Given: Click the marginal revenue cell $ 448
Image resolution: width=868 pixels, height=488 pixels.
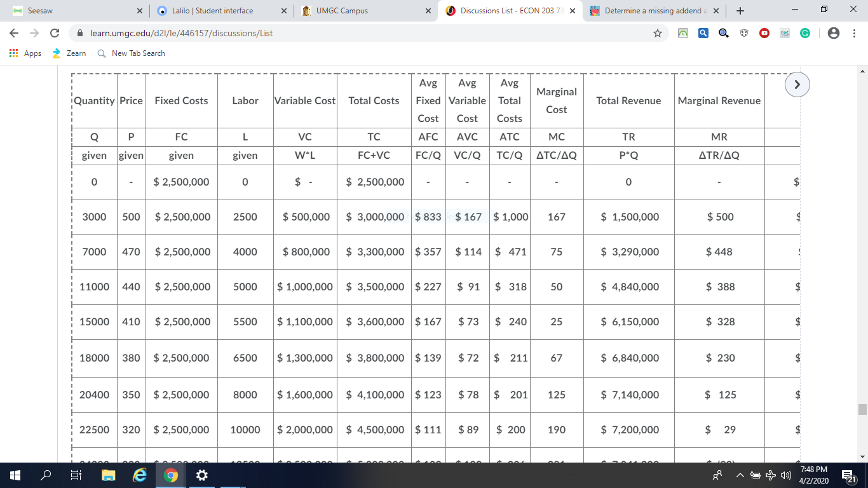Looking at the screenshot, I should 719,252.
